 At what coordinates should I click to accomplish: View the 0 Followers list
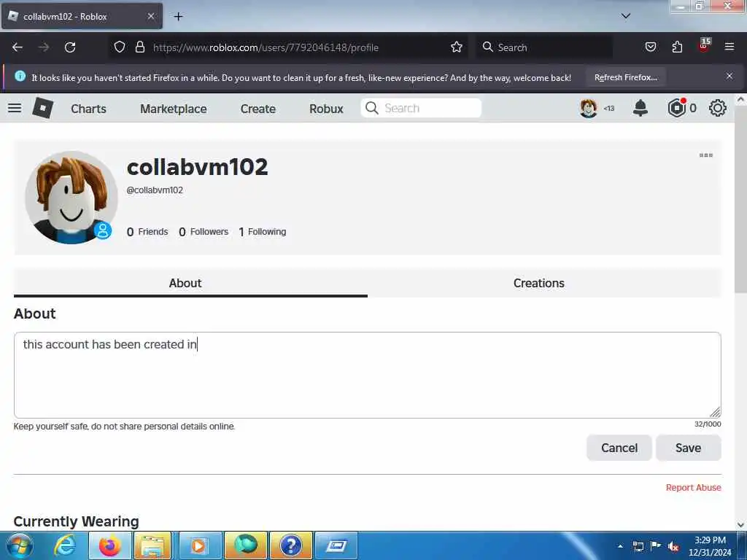(204, 232)
